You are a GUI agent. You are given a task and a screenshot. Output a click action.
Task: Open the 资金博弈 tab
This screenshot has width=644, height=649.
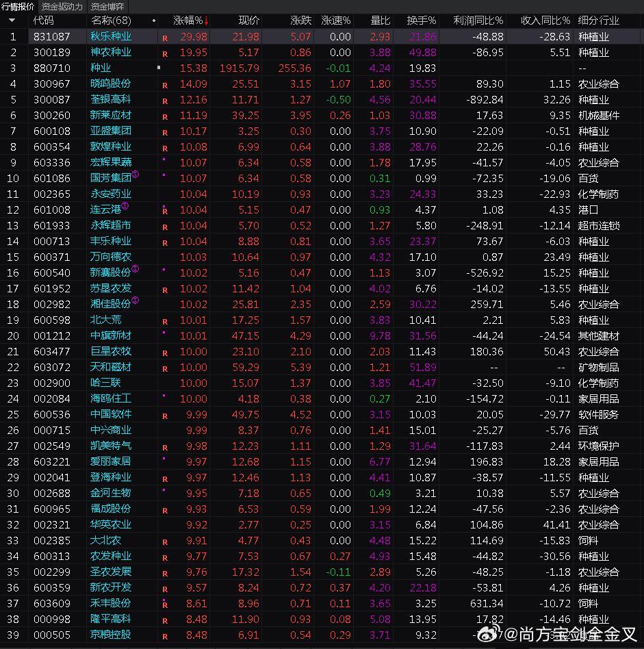(107, 7)
